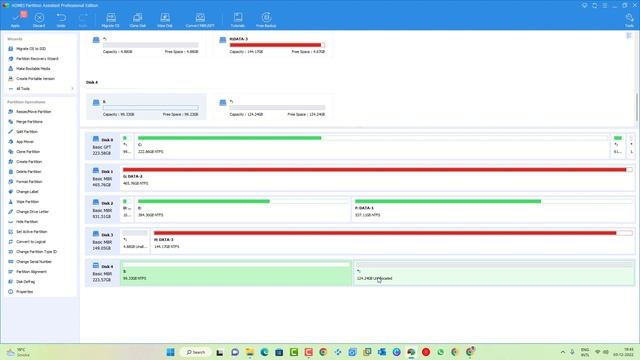Select Disk 2 Basic MBR header
Viewport: 640px width, 360px height.
click(102, 209)
